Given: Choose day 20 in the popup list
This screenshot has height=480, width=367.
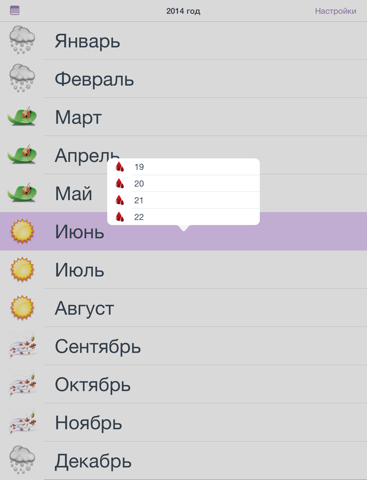Looking at the screenshot, I should coord(183,183).
